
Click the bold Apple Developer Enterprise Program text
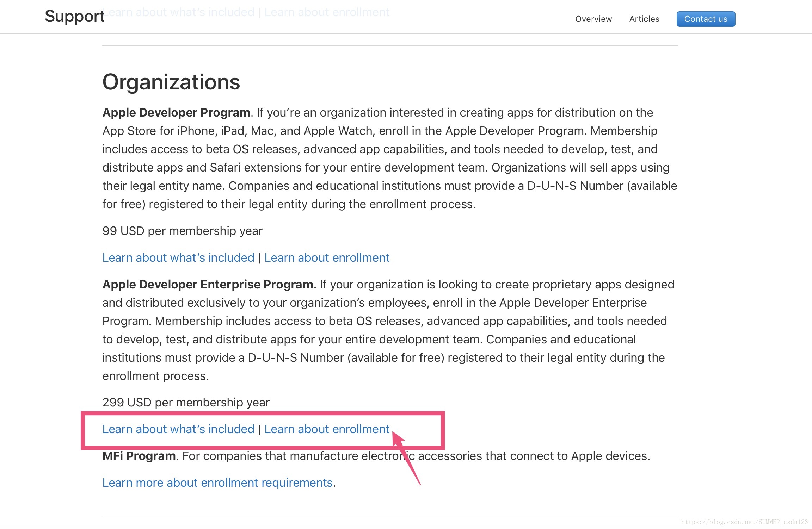pyautogui.click(x=208, y=285)
